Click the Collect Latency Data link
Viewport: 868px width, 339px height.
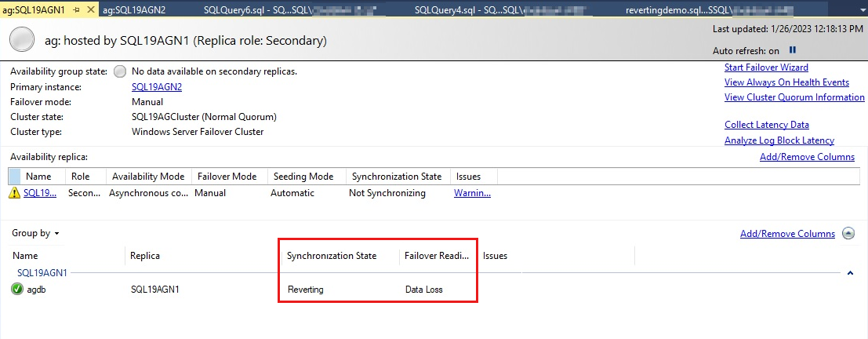(766, 125)
